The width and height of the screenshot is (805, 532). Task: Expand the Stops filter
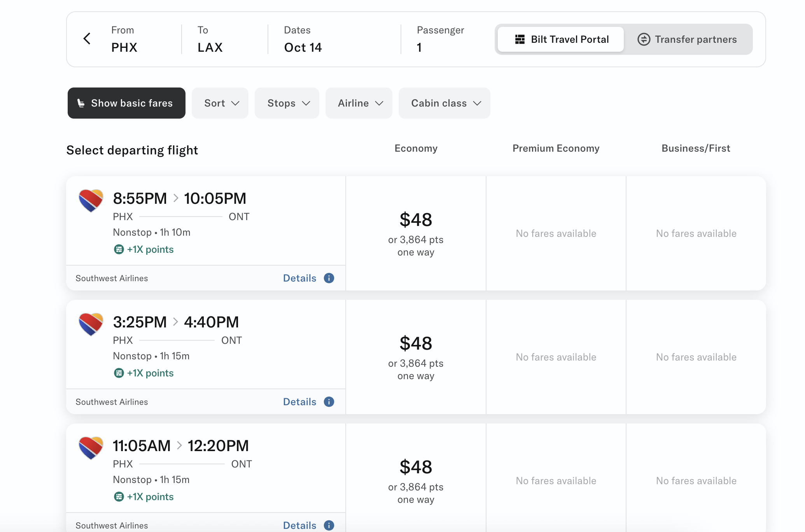[x=287, y=103]
